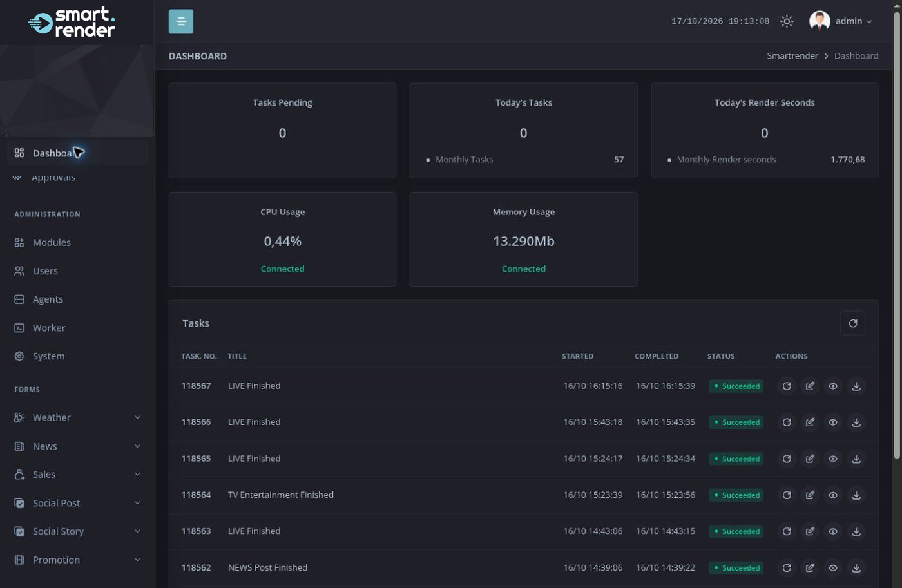Download task 118567 output
This screenshot has height=588, width=902.
pos(856,386)
